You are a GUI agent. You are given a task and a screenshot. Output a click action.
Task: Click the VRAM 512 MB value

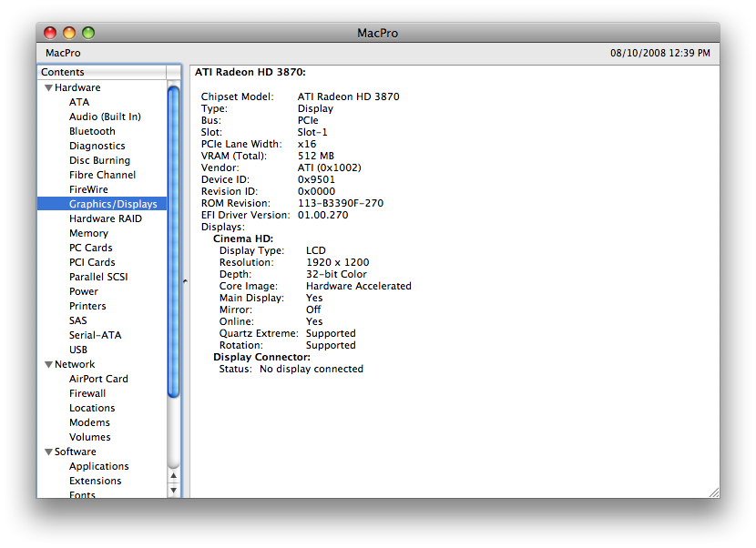[316, 157]
